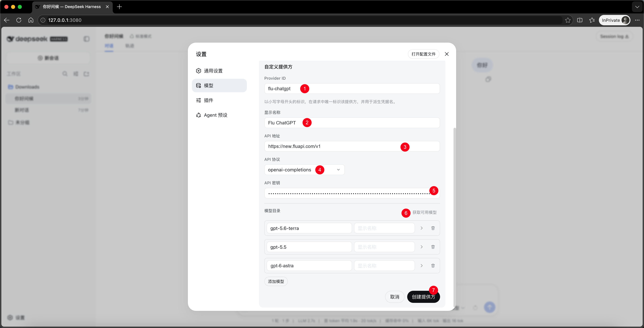
Task: Open 通用设置 section
Action: tap(219, 71)
